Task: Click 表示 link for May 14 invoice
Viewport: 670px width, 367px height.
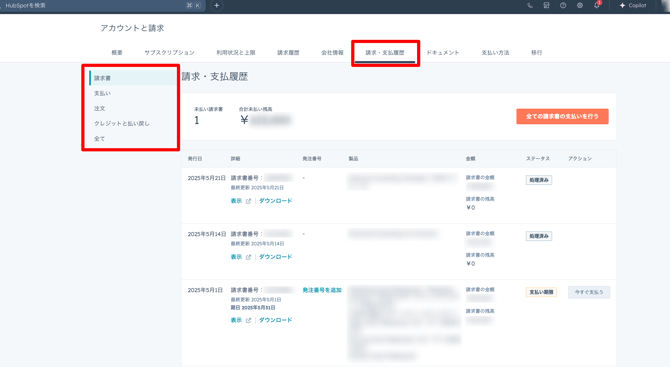Action: [236, 257]
